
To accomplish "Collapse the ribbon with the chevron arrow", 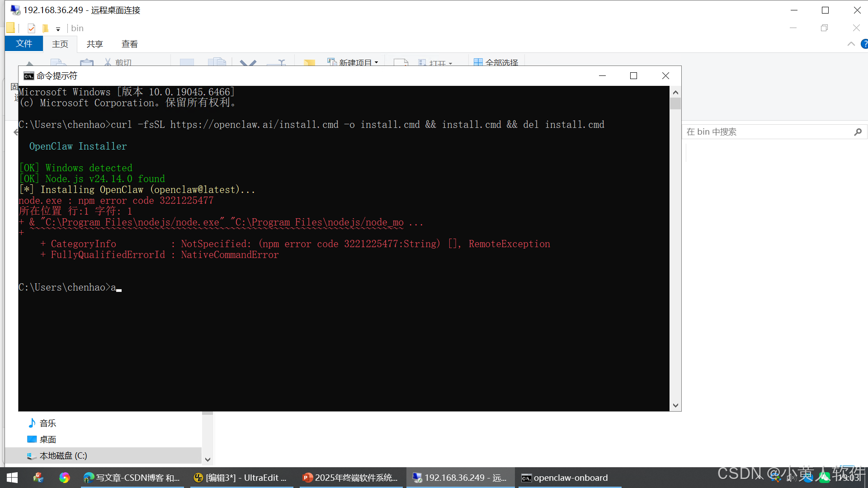I will [x=851, y=44].
